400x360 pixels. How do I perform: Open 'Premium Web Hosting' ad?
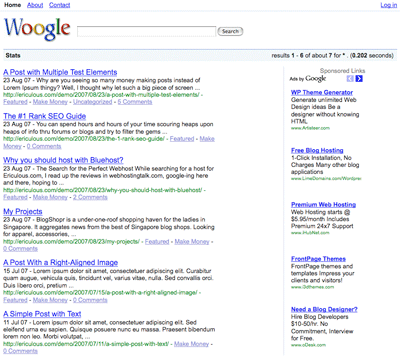click(x=323, y=205)
